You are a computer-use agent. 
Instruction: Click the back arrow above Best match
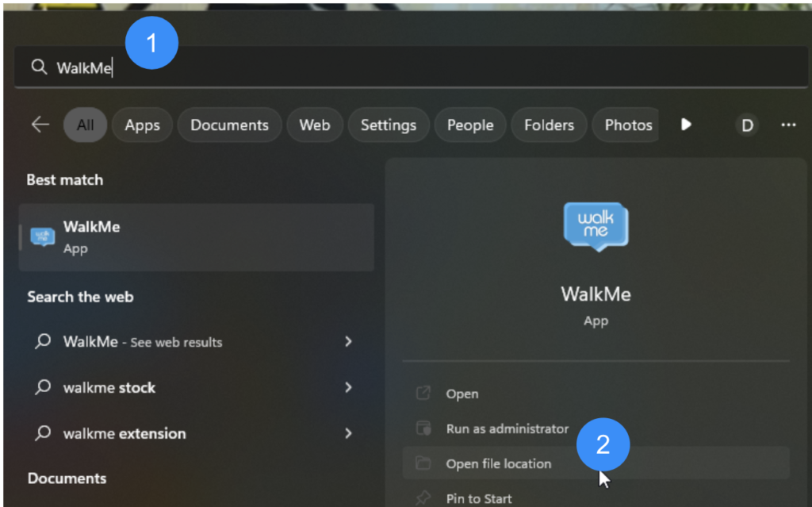pos(40,125)
